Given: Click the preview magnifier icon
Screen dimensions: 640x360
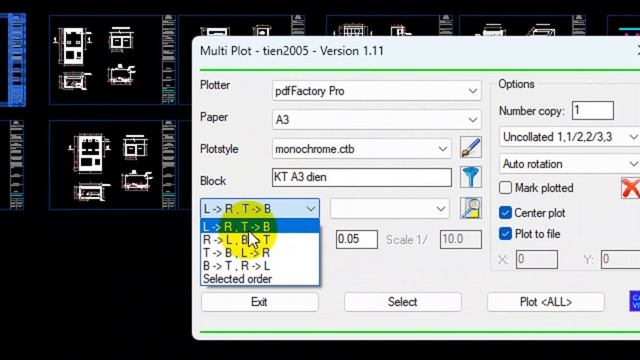Looking at the screenshot, I should point(471,208).
